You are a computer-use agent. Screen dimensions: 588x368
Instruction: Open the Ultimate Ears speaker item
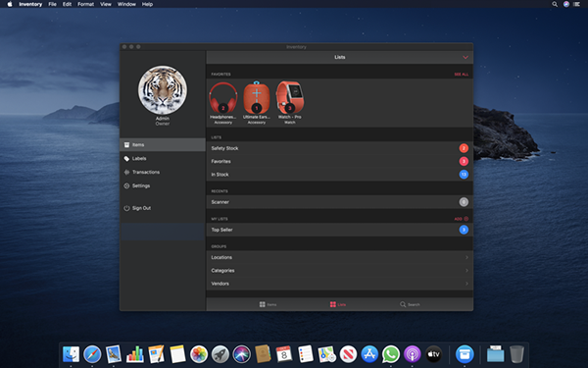pos(257,102)
